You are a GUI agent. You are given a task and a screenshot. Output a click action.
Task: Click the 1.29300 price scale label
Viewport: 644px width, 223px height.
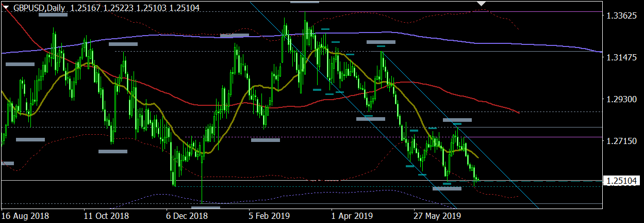pyautogui.click(x=621, y=99)
